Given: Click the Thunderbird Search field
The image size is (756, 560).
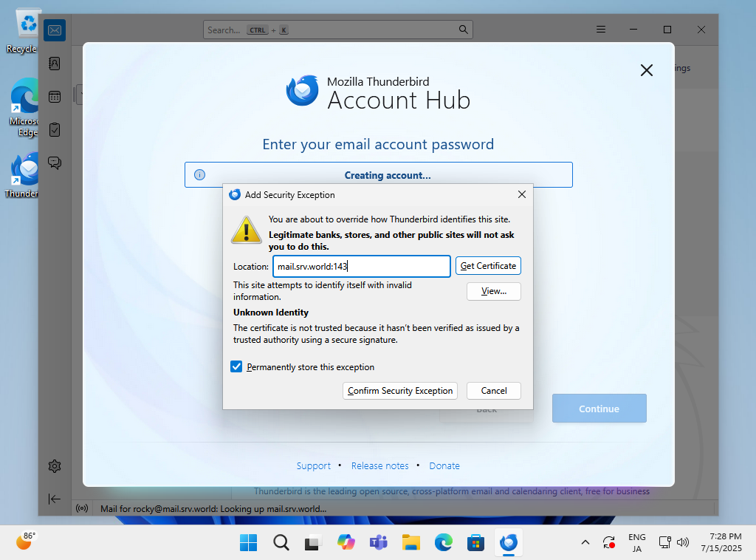Looking at the screenshot, I should click(338, 30).
